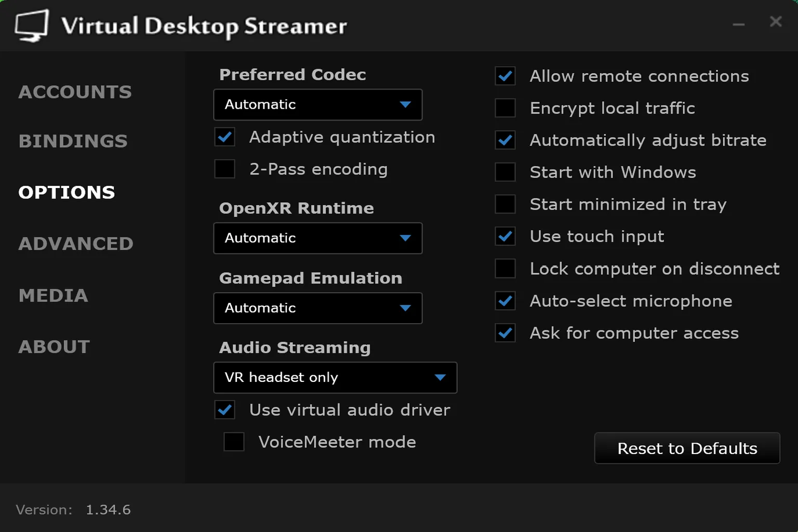798x532 pixels.
Task: Open the MEDIA section
Action: pyautogui.click(x=54, y=296)
